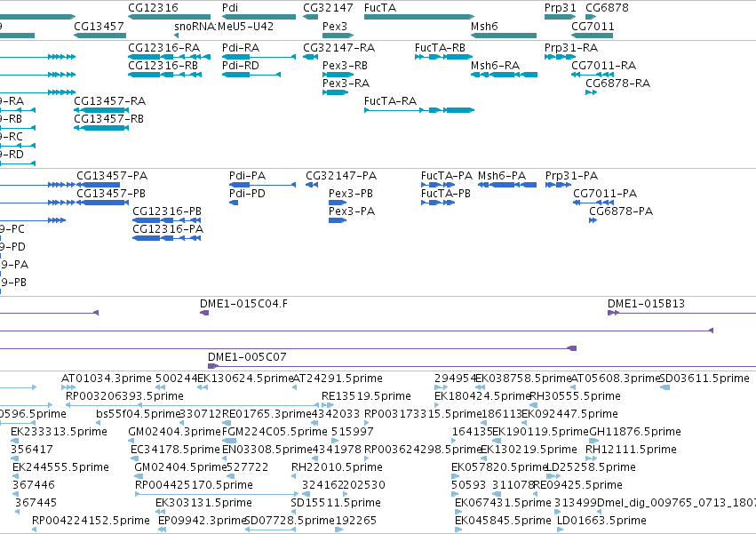
Task: Click the DME1-015C04.F feature label
Action: (243, 304)
